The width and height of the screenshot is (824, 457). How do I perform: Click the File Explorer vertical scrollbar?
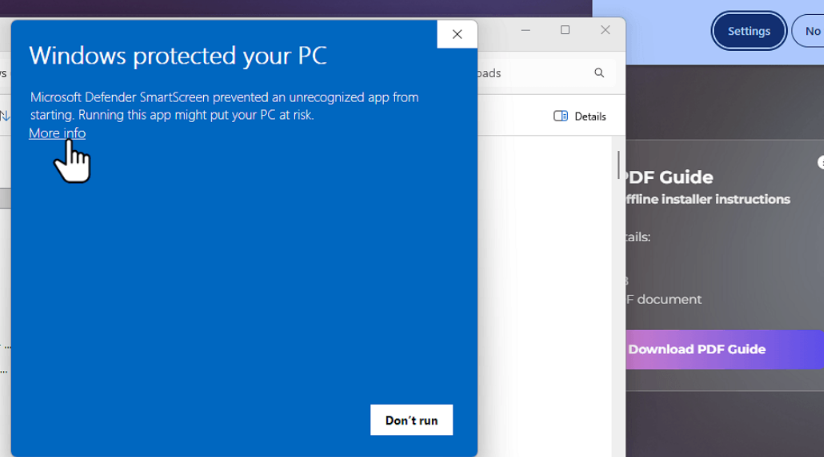[x=618, y=165]
